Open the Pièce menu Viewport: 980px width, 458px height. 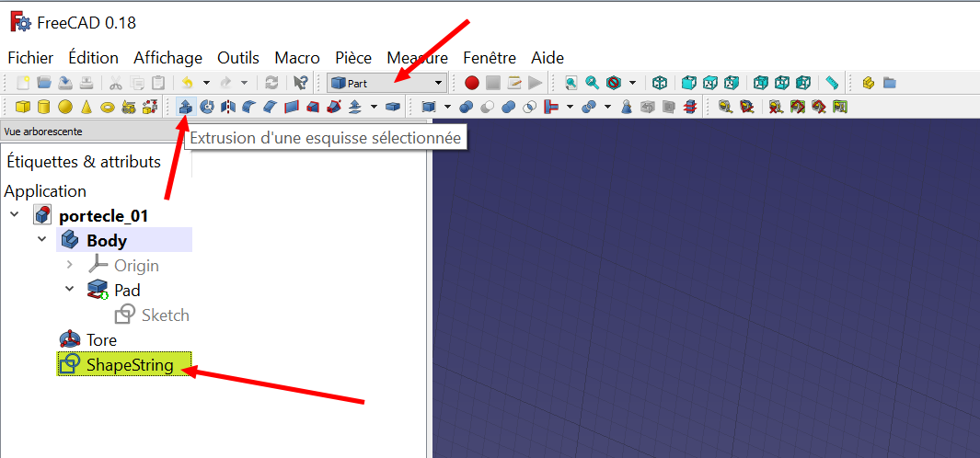[353, 58]
